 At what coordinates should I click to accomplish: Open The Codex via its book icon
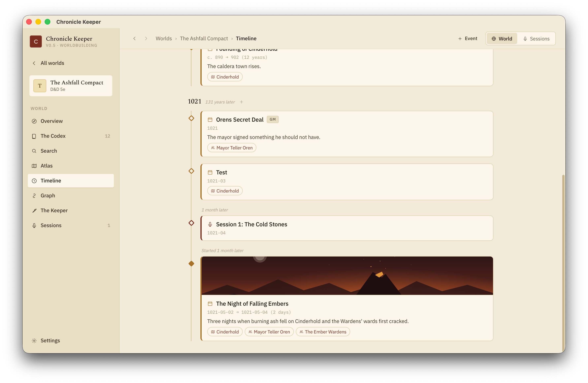(34, 136)
